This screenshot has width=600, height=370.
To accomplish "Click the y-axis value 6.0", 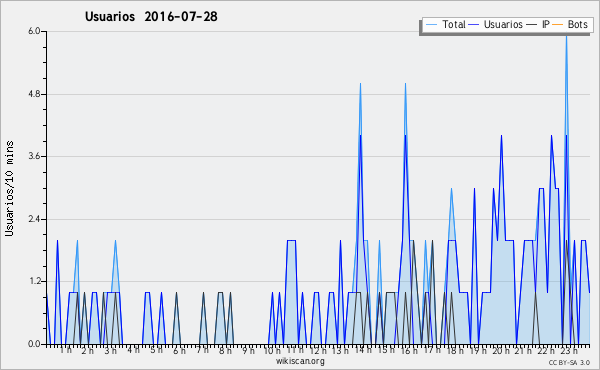I will [x=34, y=31].
